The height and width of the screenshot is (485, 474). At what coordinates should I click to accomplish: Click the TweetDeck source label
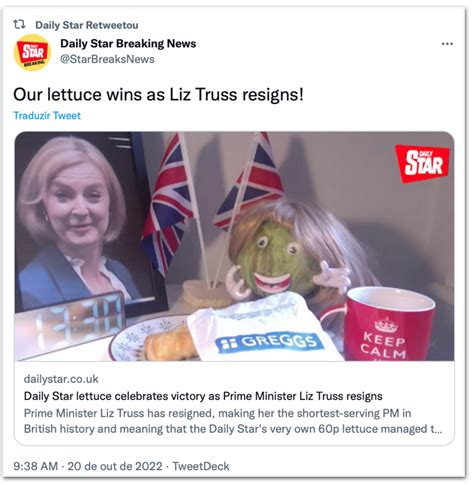(201, 466)
